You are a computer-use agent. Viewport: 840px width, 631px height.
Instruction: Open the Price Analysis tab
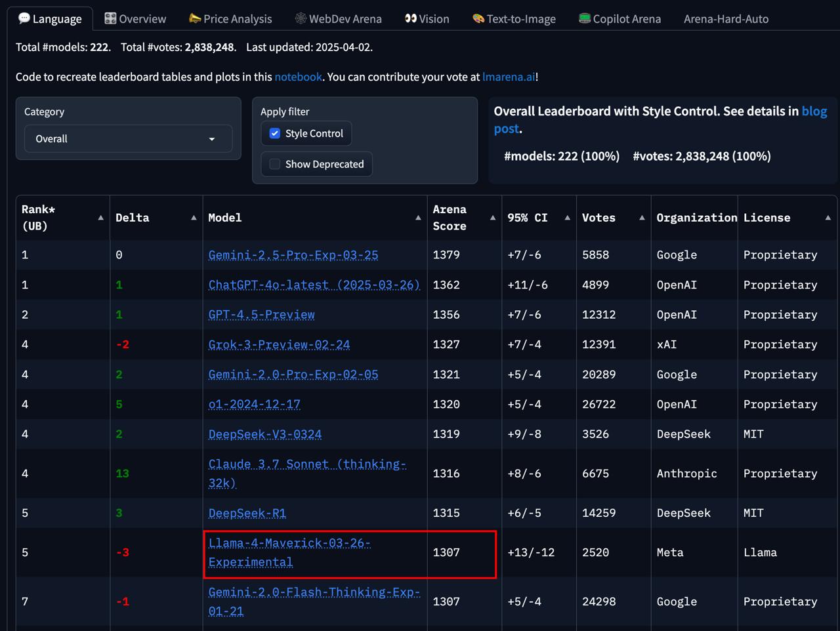230,19
